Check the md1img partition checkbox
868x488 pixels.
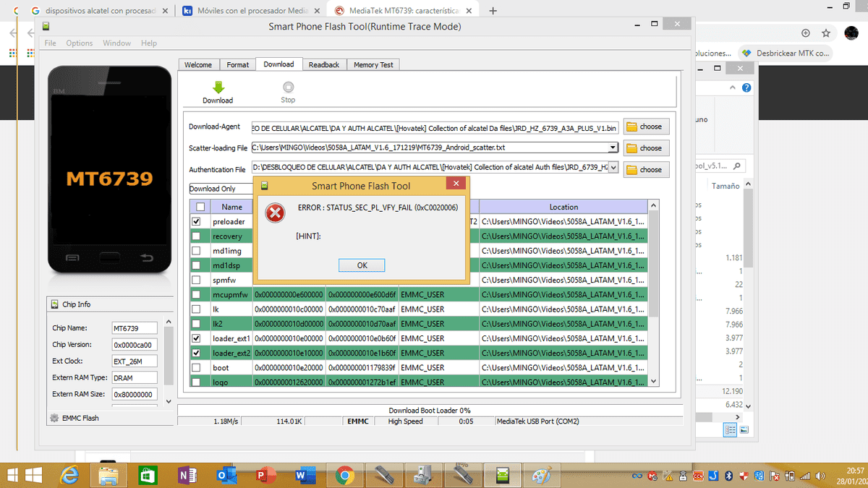pyautogui.click(x=196, y=251)
